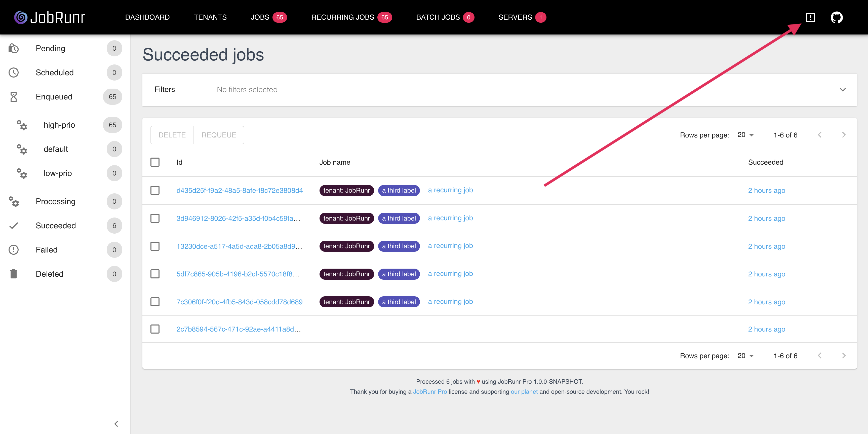Click job id d435d25f succeeded entry

click(x=240, y=190)
